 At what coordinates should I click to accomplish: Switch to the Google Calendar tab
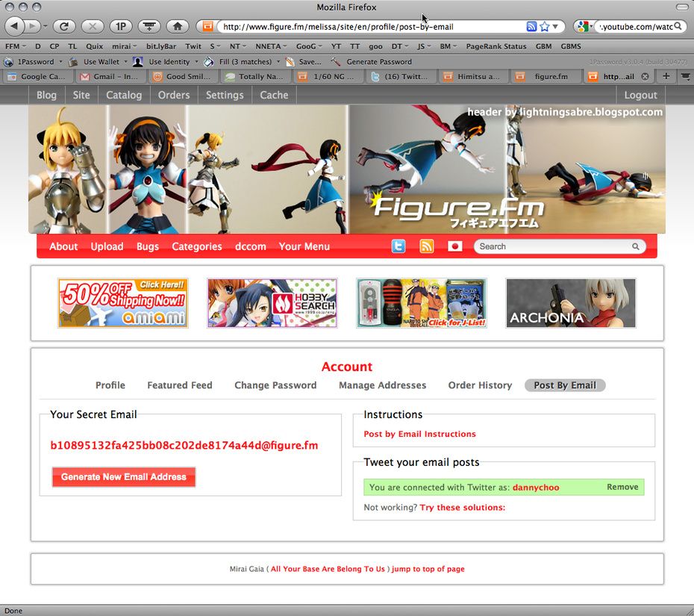coord(37,77)
